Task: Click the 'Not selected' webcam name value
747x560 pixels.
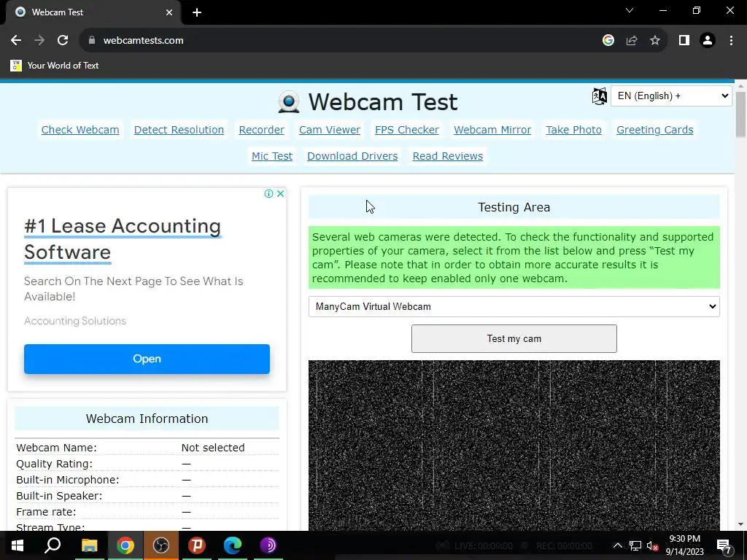Action: coord(213,448)
